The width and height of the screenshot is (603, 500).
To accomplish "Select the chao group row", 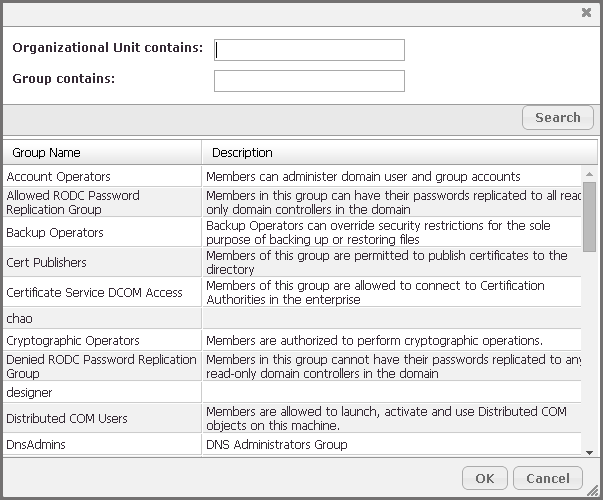I will (x=292, y=318).
